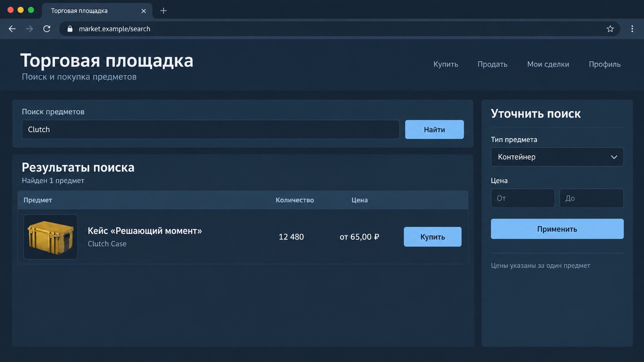Bookmark this page with the star
This screenshot has height=362, width=644.
610,29
